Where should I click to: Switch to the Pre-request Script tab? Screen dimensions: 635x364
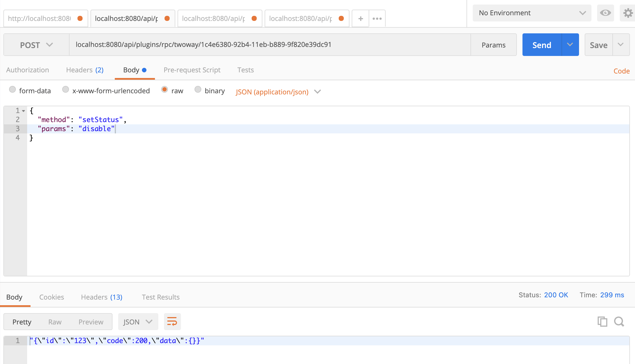(192, 70)
